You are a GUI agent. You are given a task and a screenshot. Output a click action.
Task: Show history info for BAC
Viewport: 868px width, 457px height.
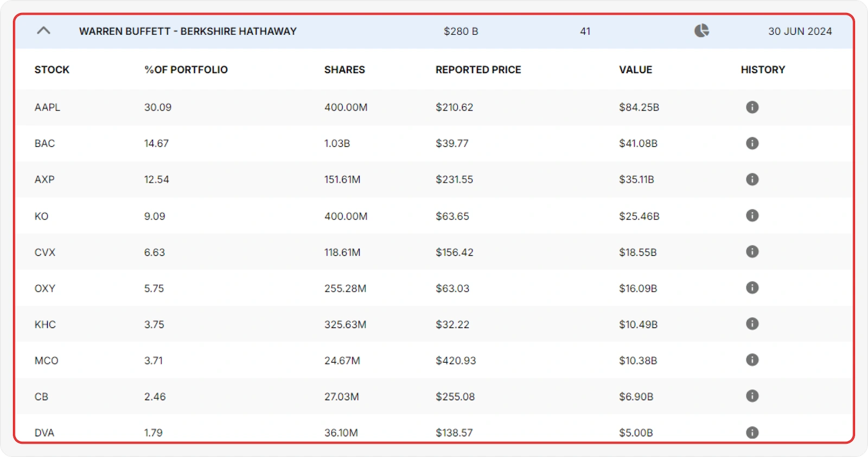(x=752, y=144)
